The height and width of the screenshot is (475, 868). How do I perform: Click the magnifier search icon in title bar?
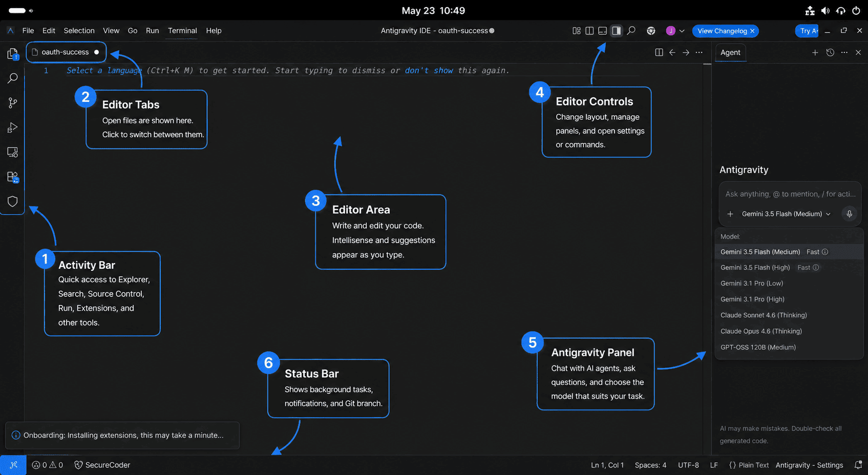631,31
